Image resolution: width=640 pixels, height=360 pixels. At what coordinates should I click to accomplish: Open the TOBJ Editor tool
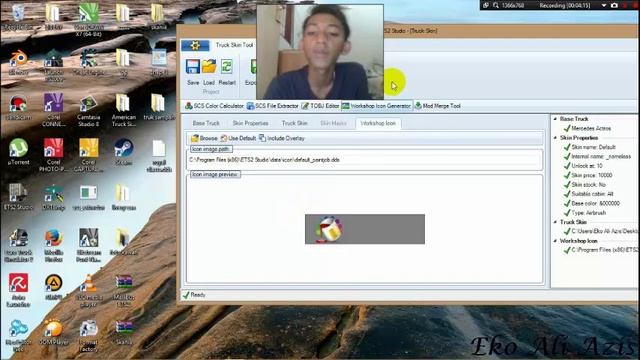click(320, 106)
